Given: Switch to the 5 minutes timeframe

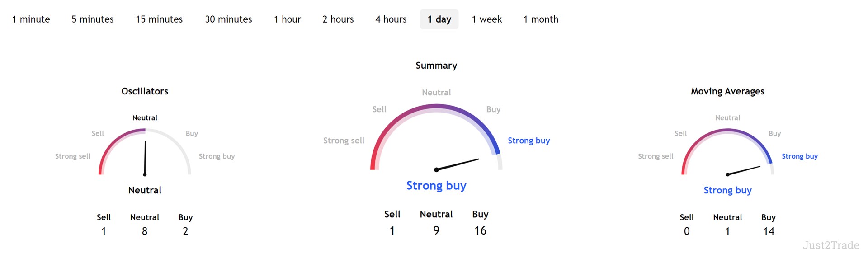Looking at the screenshot, I should pyautogui.click(x=93, y=19).
